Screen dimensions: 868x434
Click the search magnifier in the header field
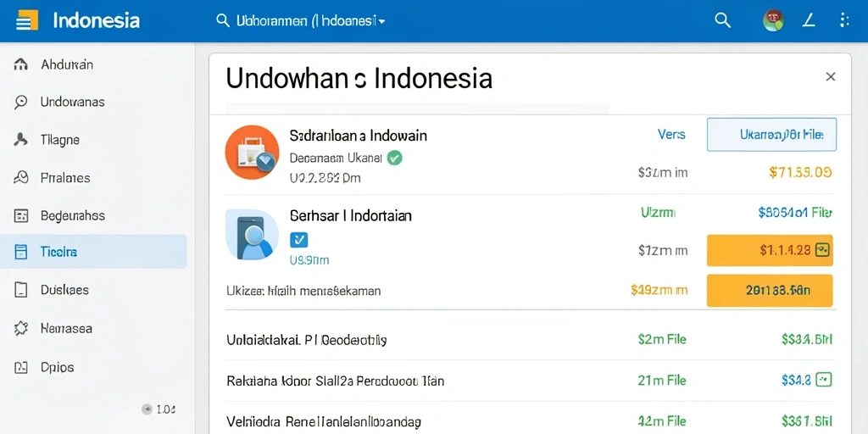223,21
